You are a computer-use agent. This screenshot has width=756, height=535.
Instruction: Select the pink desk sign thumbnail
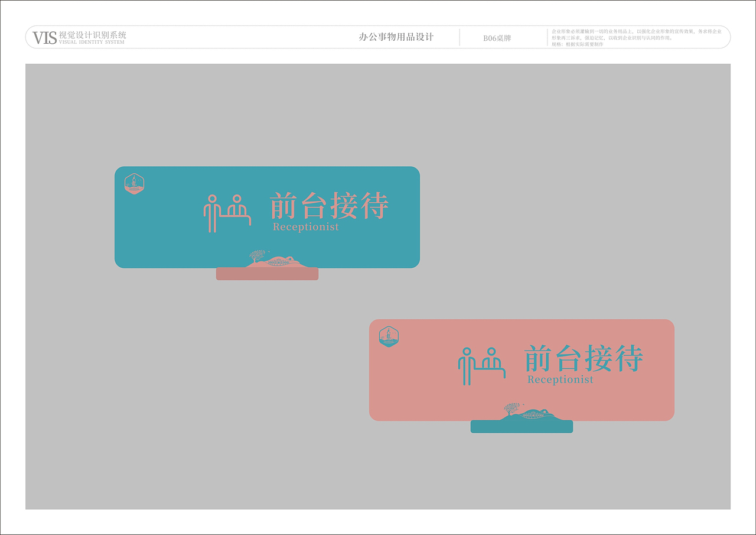(522, 370)
